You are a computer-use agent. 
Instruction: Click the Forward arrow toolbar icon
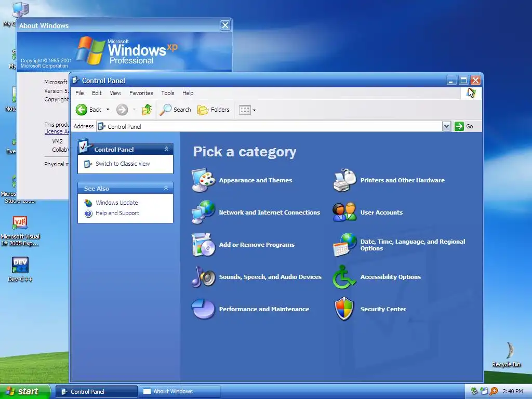122,110
